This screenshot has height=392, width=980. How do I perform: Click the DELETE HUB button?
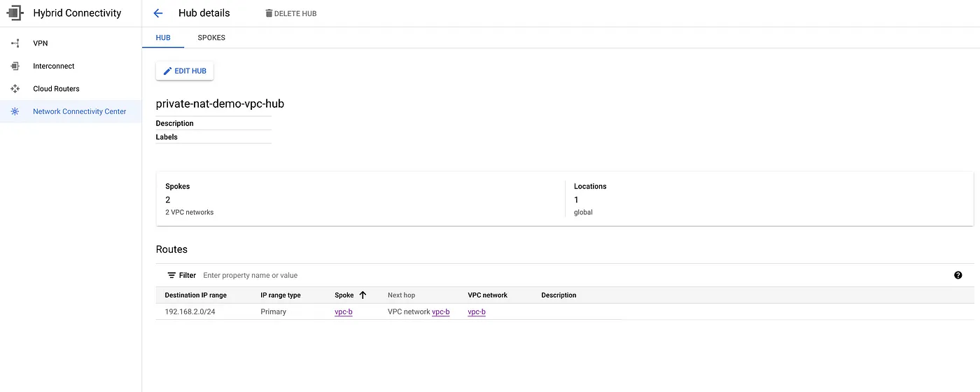[x=290, y=13]
